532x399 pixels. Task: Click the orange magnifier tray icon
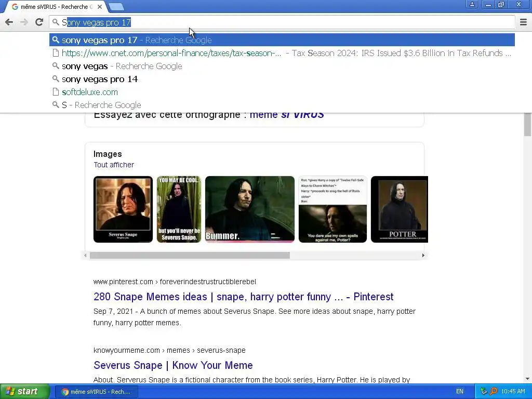pos(494,392)
